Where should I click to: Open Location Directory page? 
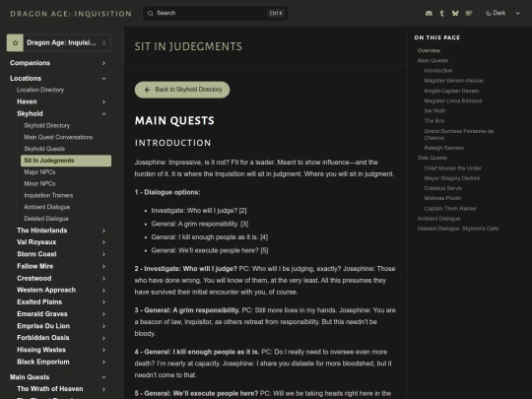pyautogui.click(x=40, y=90)
